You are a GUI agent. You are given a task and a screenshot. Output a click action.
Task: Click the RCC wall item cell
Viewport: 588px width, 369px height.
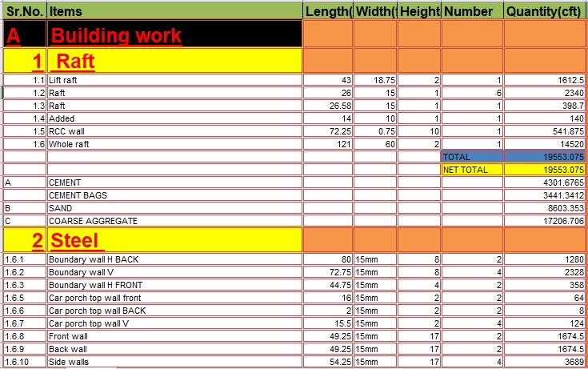click(174, 131)
